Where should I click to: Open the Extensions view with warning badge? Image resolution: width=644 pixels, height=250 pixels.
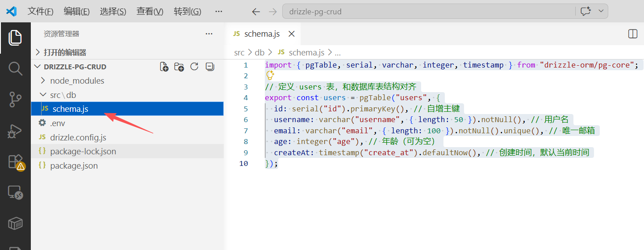pyautogui.click(x=16, y=162)
